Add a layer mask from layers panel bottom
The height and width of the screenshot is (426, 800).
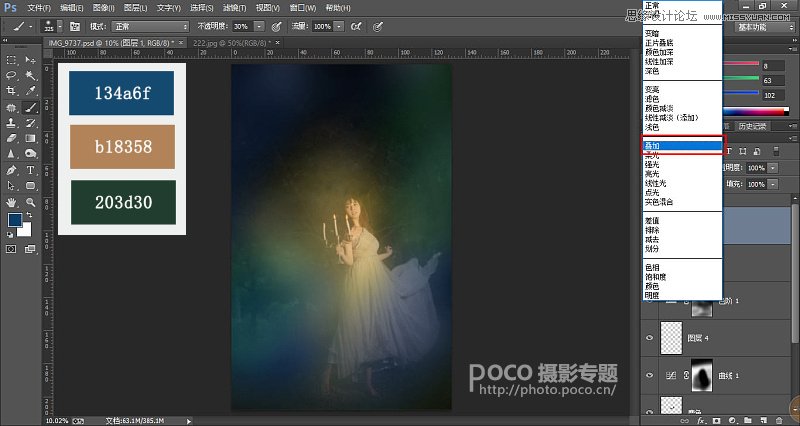716,420
